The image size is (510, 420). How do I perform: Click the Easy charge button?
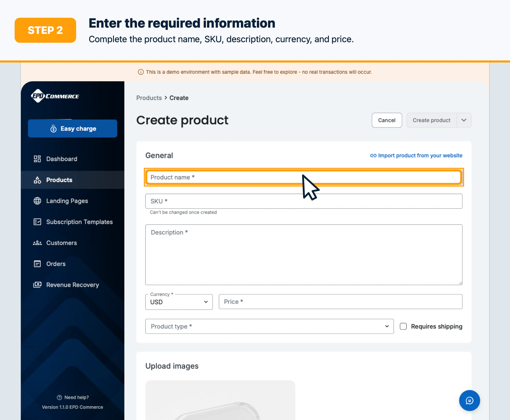point(72,128)
